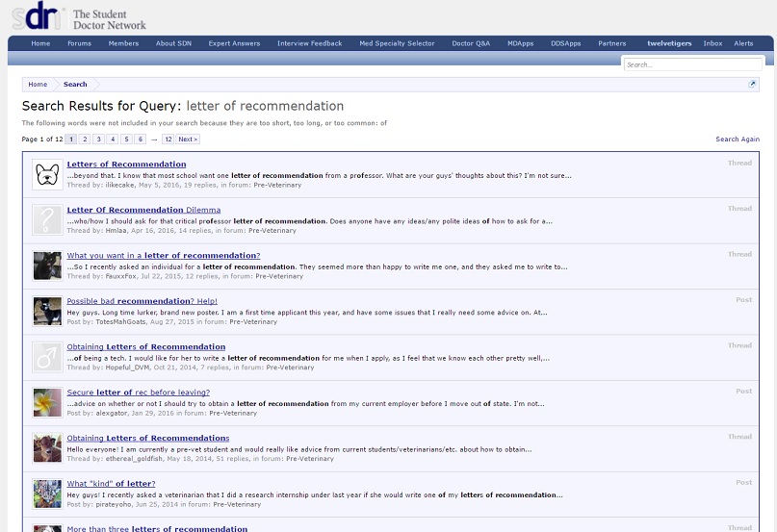Click the SDN Student Doctor Network logo
This screenshot has height=532, width=777.
pyautogui.click(x=79, y=17)
